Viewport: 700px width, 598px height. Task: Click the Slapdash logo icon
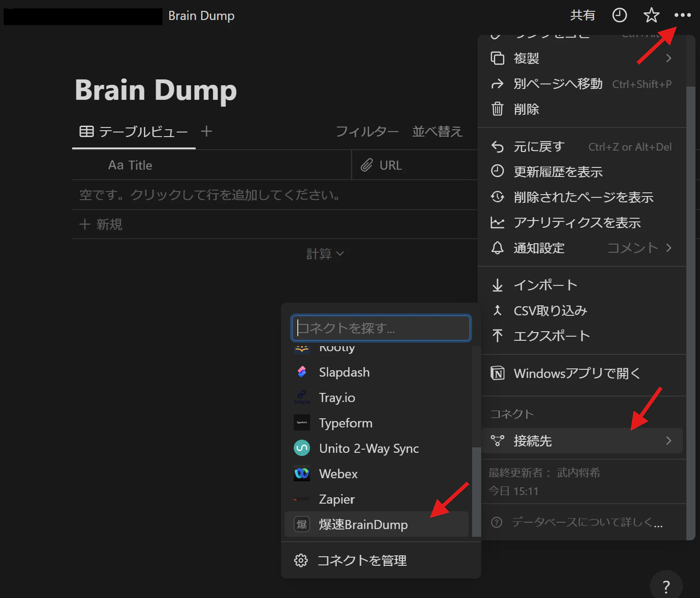[x=302, y=372]
